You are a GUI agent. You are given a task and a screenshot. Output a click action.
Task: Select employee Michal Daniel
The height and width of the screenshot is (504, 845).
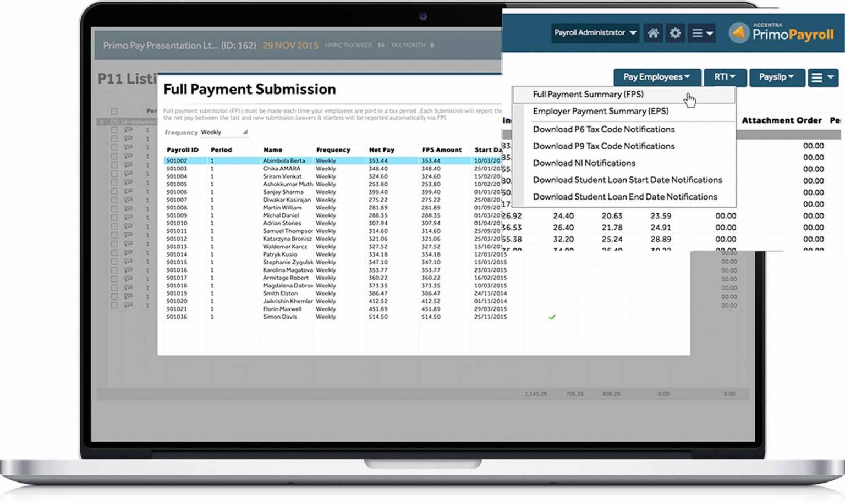(x=281, y=215)
